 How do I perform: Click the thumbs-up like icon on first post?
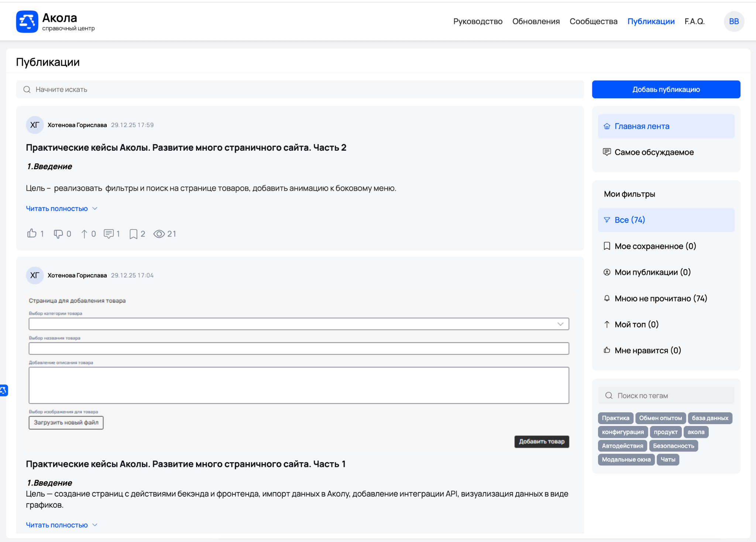32,233
